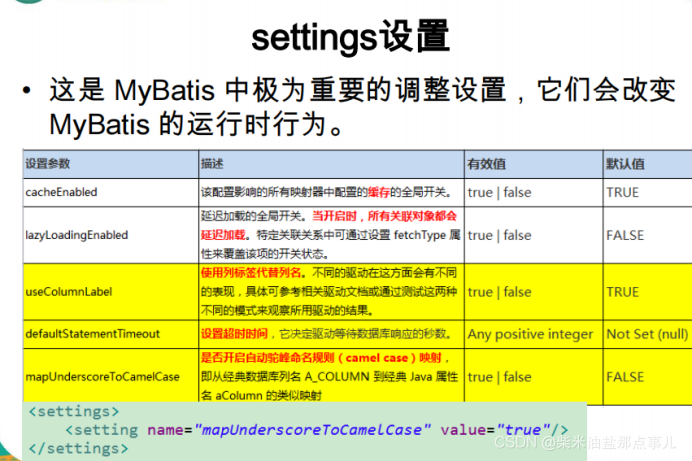The width and height of the screenshot is (692, 461).
Task: Click the setting name 'mapUnderscoreToCamelCase' code value
Action: 312,430
